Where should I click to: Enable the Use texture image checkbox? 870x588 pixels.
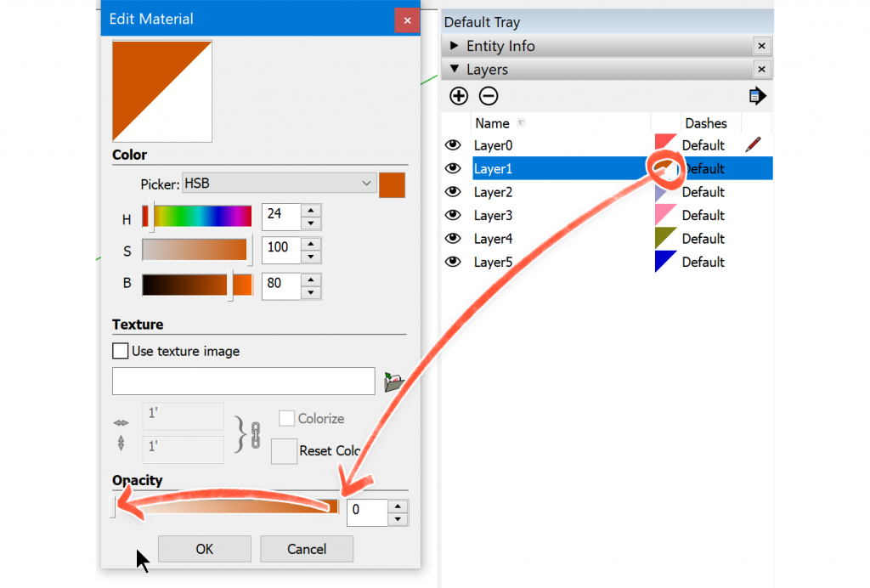[x=121, y=351]
